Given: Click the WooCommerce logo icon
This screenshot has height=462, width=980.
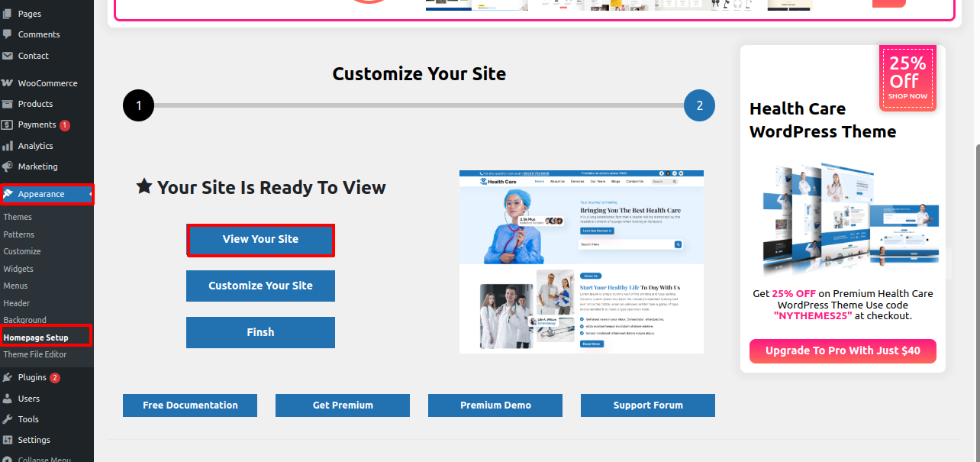Looking at the screenshot, I should [x=8, y=83].
